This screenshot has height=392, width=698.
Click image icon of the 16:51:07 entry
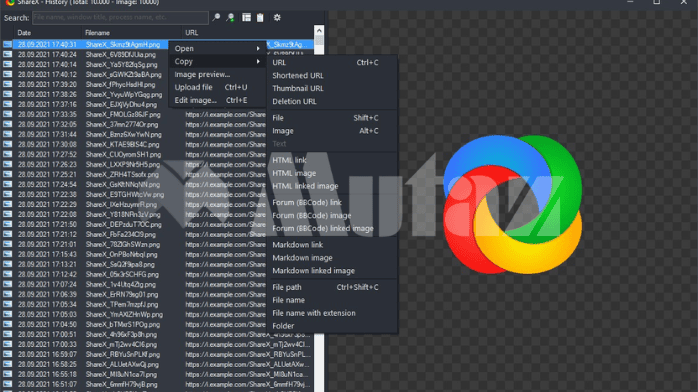coord(8,384)
